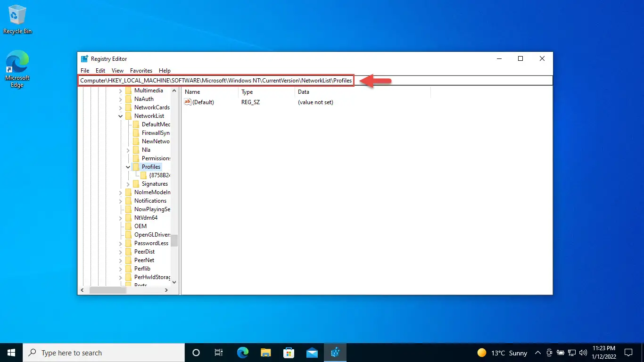Collapse the NetworkList key
The height and width of the screenshot is (362, 644).
(x=121, y=116)
